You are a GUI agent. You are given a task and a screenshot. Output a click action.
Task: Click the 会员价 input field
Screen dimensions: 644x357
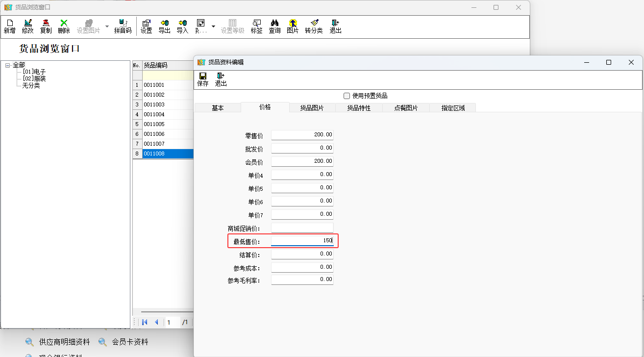coord(302,161)
